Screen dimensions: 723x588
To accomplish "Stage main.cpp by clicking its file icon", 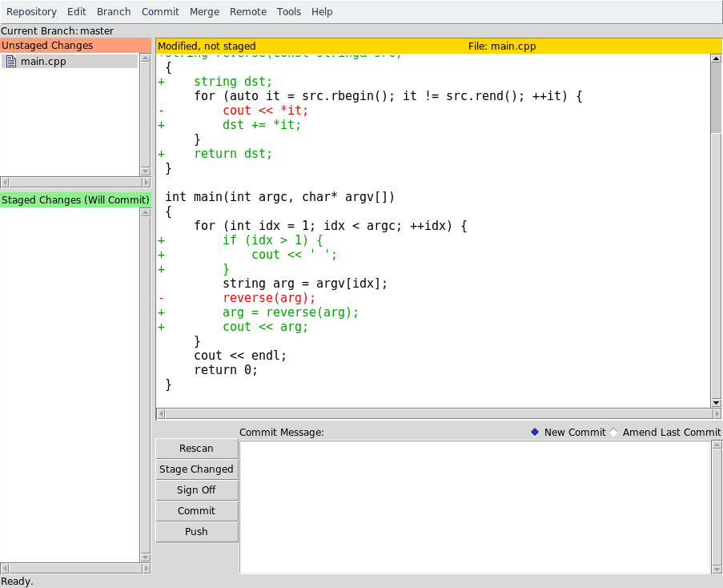I will [x=10, y=61].
